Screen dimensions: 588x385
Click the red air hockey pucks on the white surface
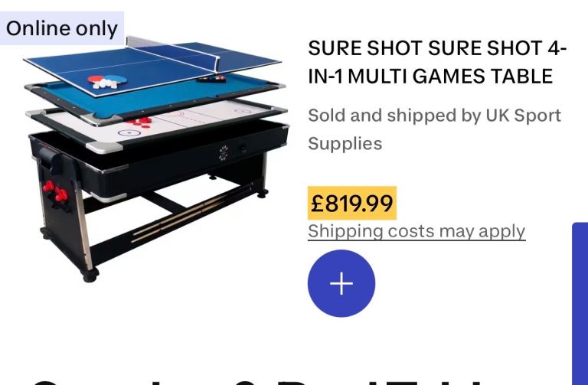click(x=139, y=122)
